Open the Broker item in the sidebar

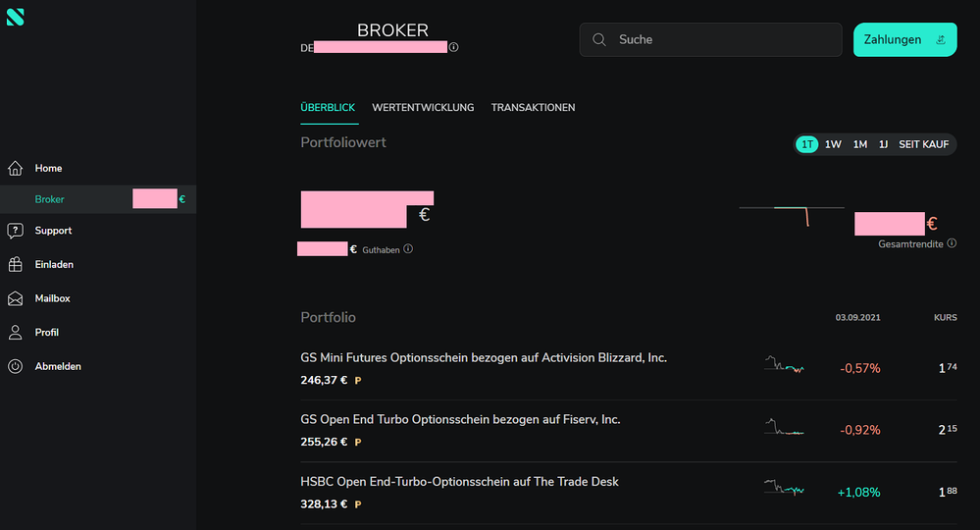coord(49,199)
